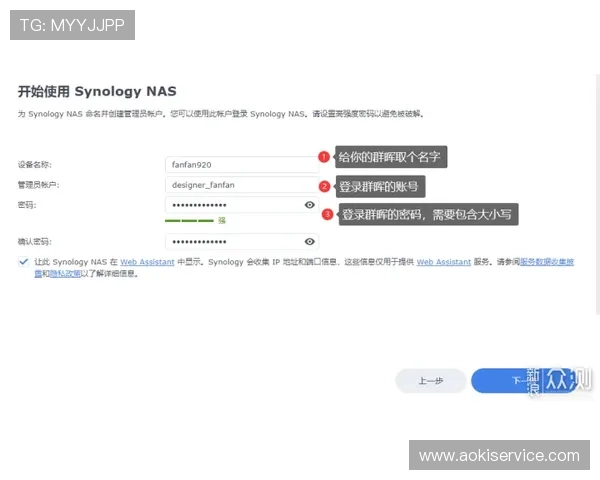
Task: Show password with eye icon in confirm field
Action: [x=310, y=242]
